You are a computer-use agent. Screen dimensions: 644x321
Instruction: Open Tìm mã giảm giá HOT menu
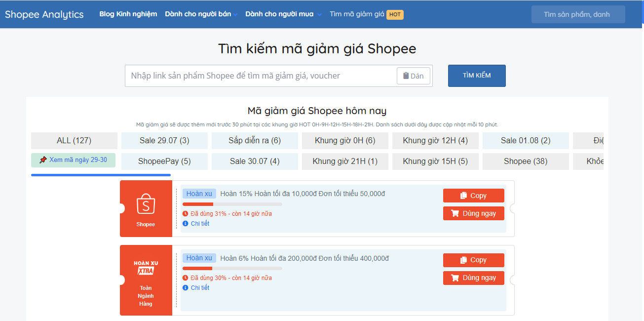(366, 14)
